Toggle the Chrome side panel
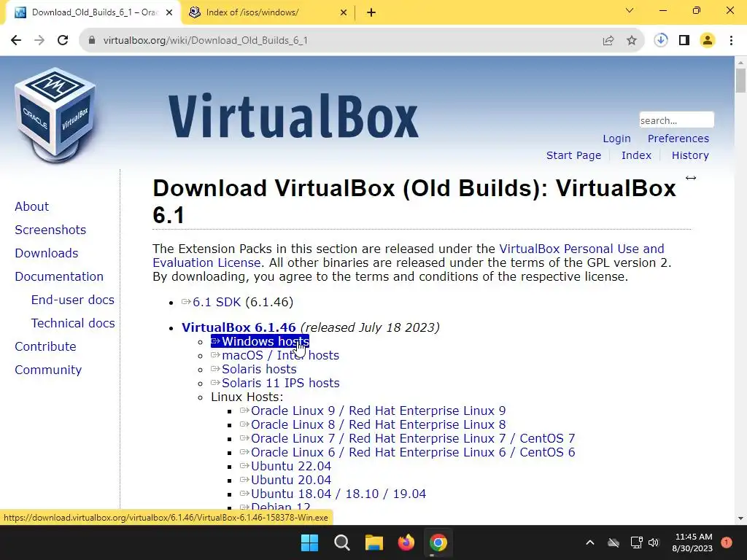This screenshot has height=560, width=747. (684, 41)
